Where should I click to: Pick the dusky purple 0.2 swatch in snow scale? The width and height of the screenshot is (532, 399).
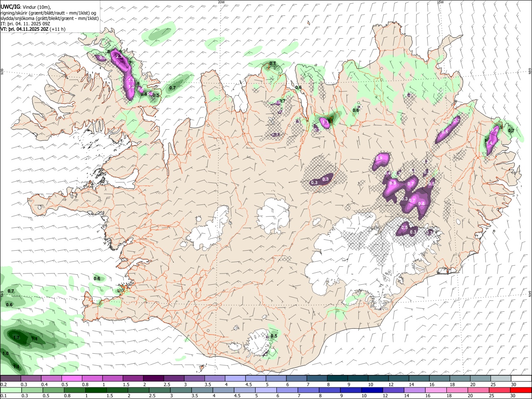tap(10, 378)
